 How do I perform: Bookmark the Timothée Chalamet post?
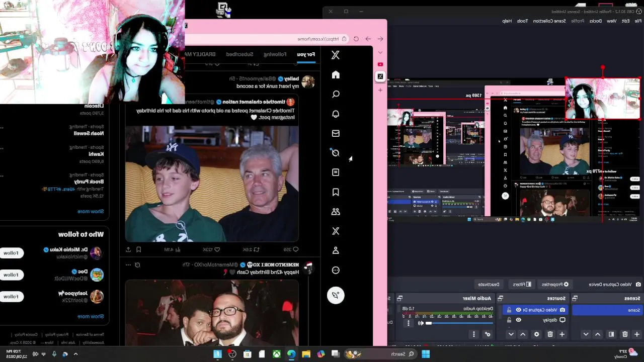[x=139, y=249]
